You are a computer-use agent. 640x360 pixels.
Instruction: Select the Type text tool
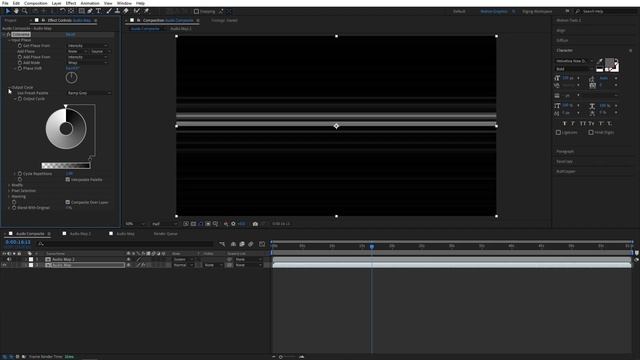(98, 11)
